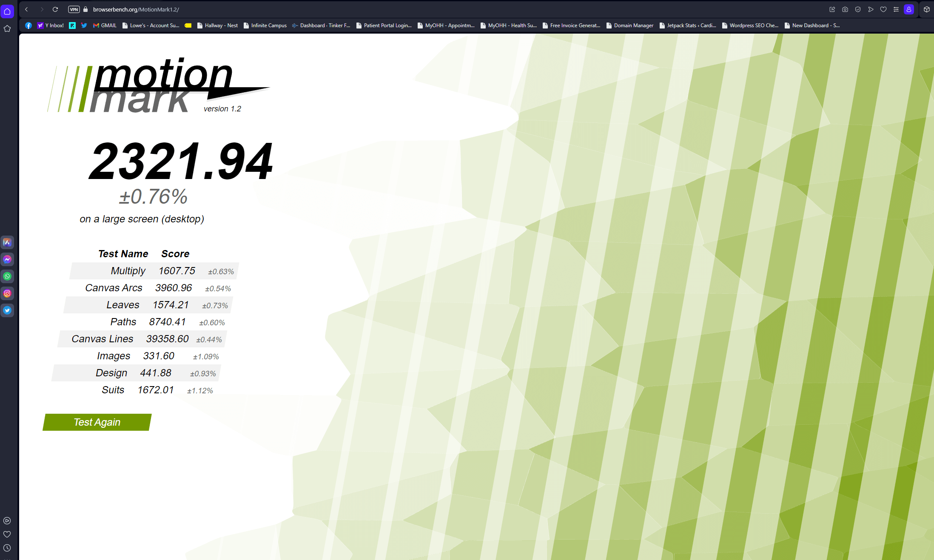Open the Infinite Campus bookmark
934x560 pixels.
click(x=265, y=26)
